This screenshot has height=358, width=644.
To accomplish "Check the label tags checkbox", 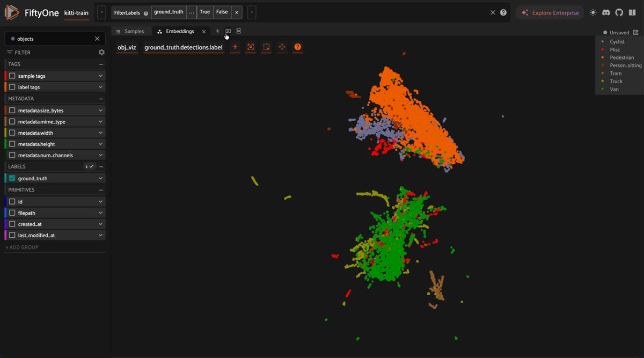I will (x=12, y=87).
